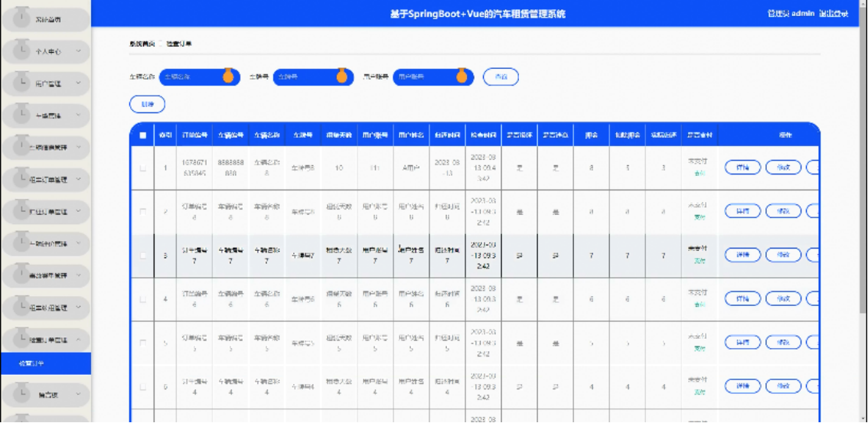Click the 订单编号 column header
Screen dimensions: 868x423
[x=194, y=135]
